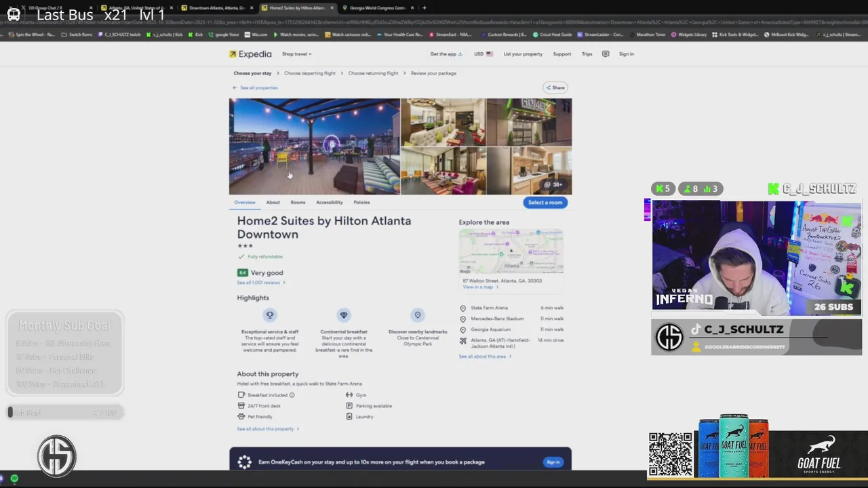Open the rooftop terrace main photo
The width and height of the screenshot is (868, 488).
(315, 146)
